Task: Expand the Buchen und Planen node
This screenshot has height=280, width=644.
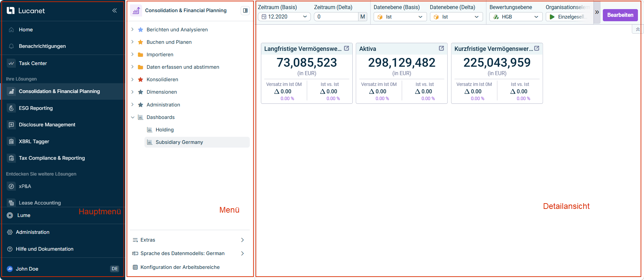Action: 132,42
